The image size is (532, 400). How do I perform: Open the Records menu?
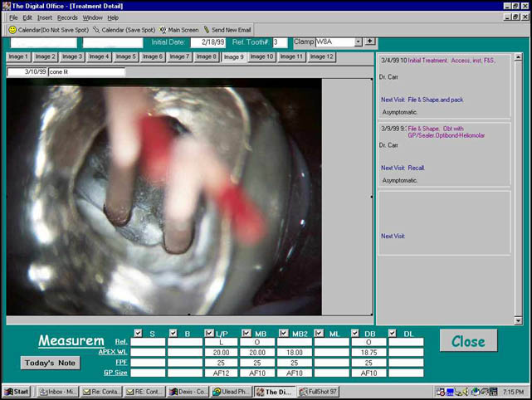click(x=67, y=17)
